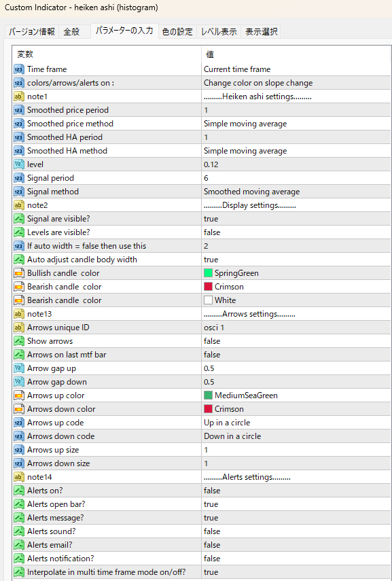Click the integer icon beside Time frame
Viewport: 392px width, 581px height.
[x=19, y=69]
